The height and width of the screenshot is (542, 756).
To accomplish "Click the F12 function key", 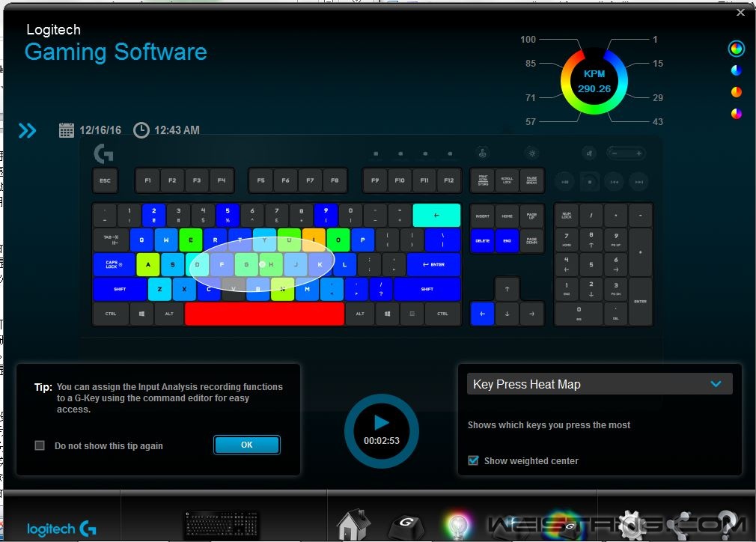I will [x=449, y=181].
